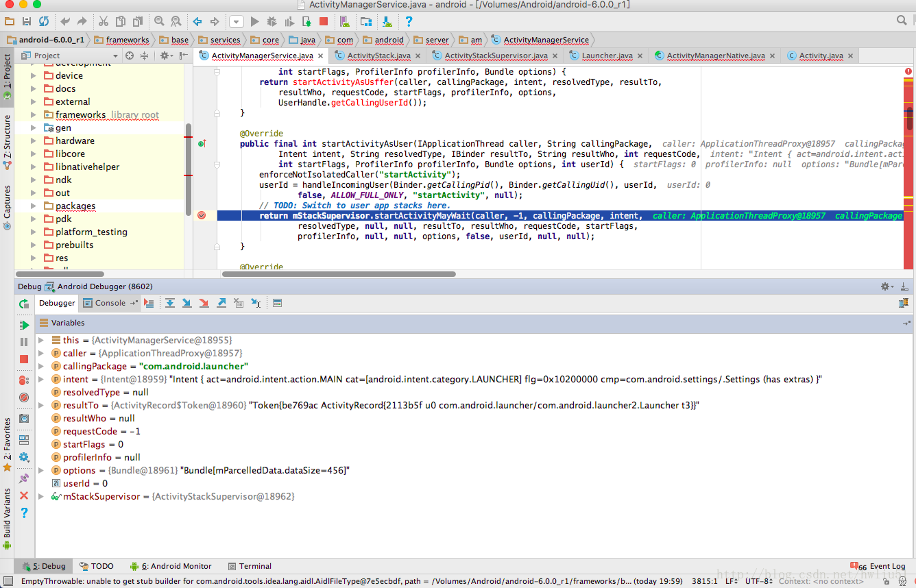Open the run configuration dropdown in toolbar
The image size is (916, 588).
coord(236,22)
